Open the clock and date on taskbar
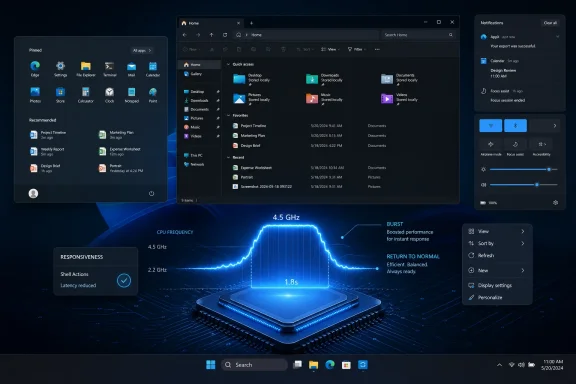This screenshot has height=384, width=576. pos(552,365)
